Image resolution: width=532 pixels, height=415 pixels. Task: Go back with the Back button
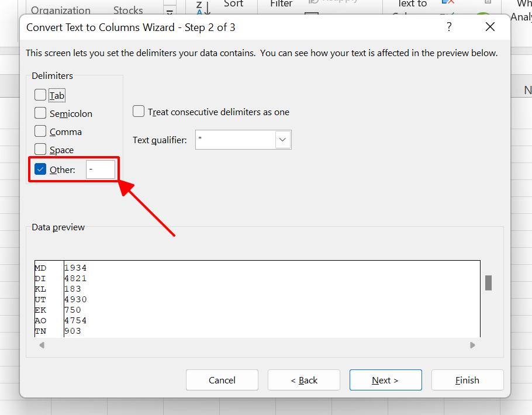coord(304,380)
